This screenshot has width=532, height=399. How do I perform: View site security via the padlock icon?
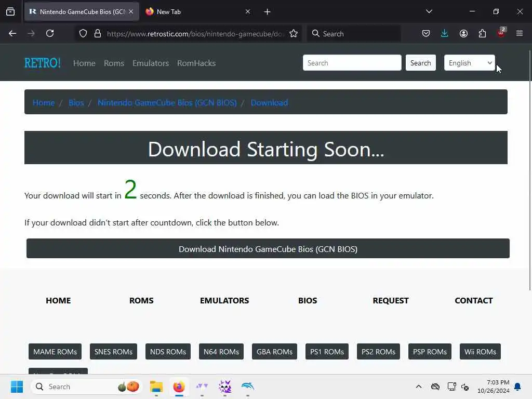(x=98, y=33)
